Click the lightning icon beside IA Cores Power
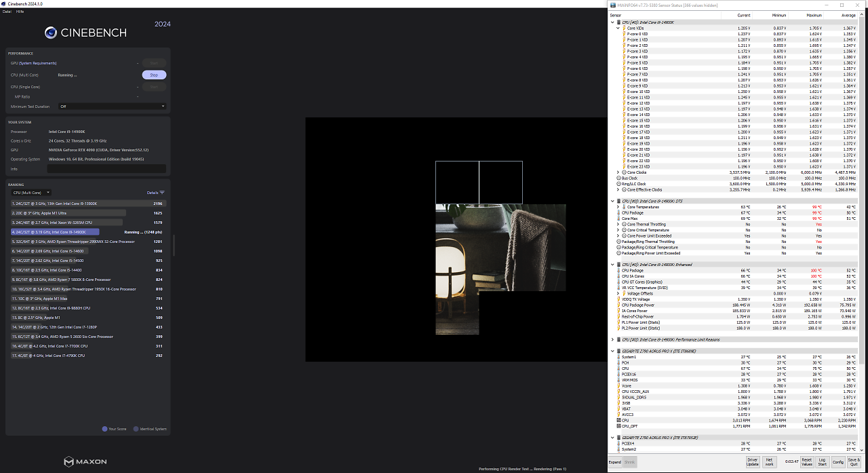 tap(619, 311)
